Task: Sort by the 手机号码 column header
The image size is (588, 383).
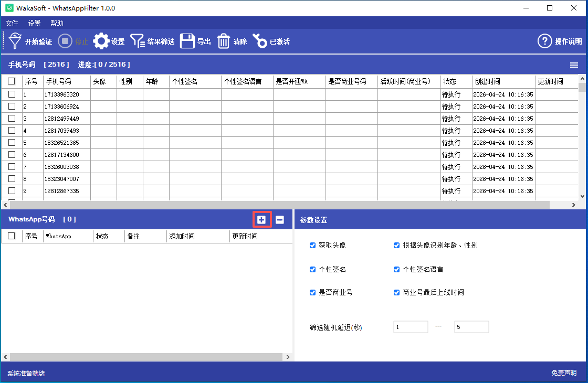Action: 58,81
